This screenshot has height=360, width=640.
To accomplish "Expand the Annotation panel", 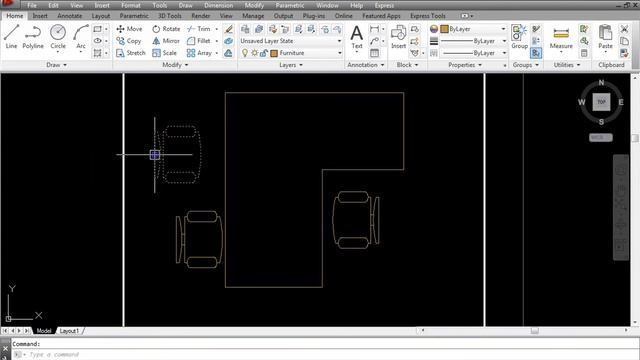I will (x=366, y=65).
